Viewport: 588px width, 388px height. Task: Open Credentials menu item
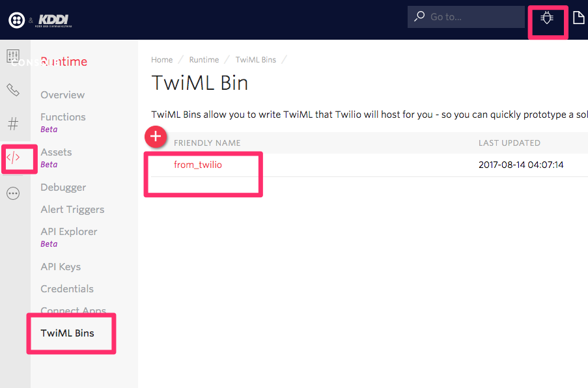[67, 289]
